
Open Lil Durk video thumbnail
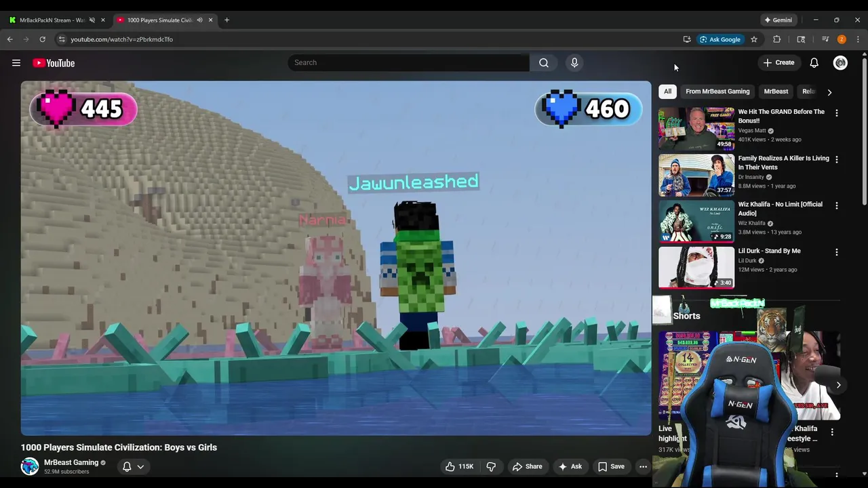(x=696, y=267)
